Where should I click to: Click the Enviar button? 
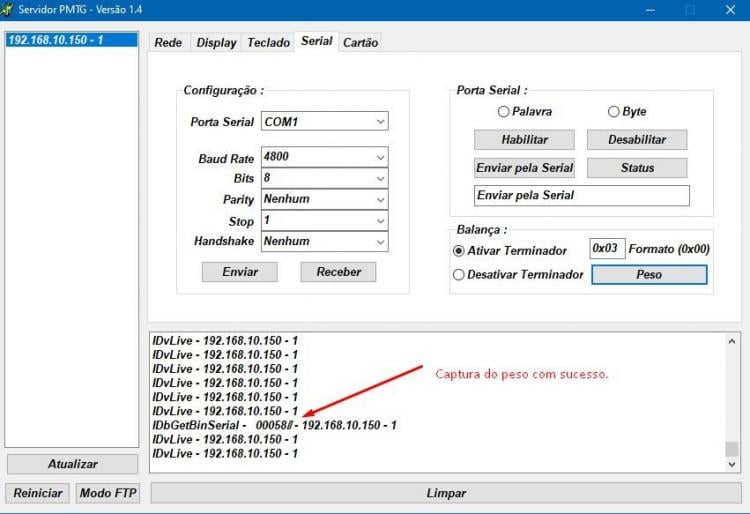240,272
